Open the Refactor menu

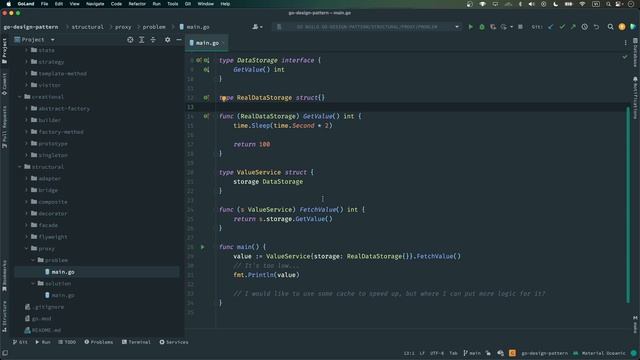[x=137, y=4]
